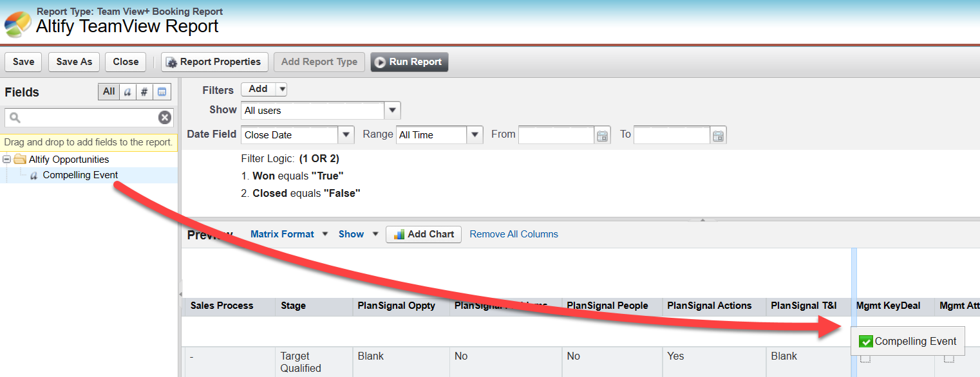Screen dimensions: 980x377
Task: Select the Altify Opportunities folder
Action: (x=69, y=160)
